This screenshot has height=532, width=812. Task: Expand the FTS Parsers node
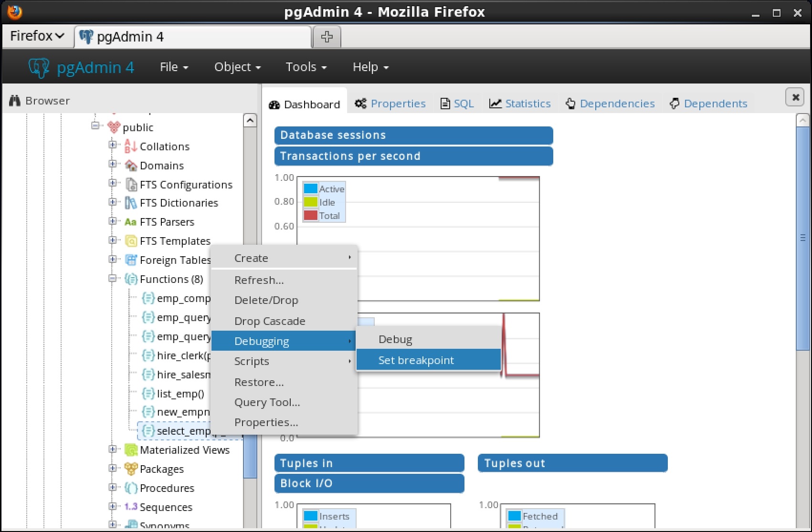[x=112, y=221]
